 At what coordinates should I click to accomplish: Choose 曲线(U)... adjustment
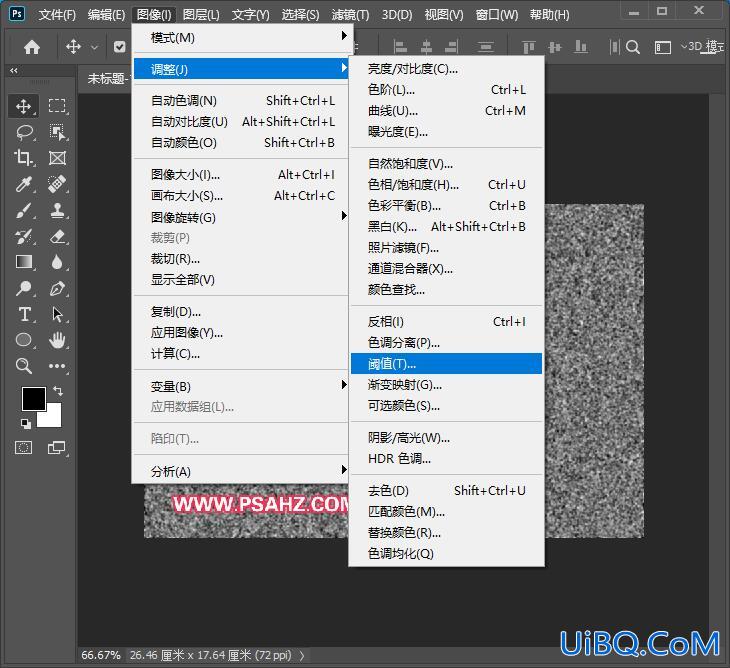point(446,111)
